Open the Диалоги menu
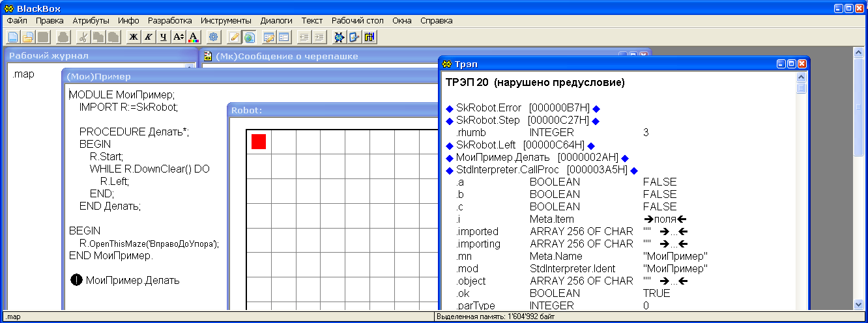 [276, 21]
